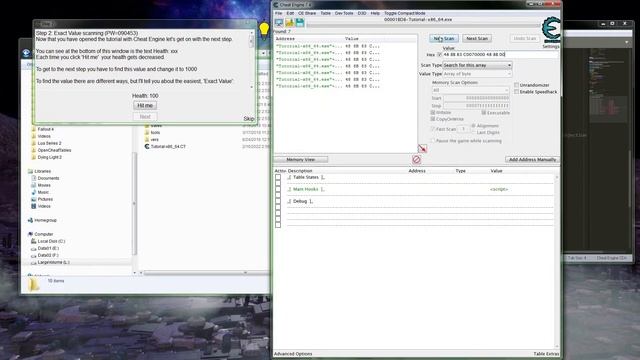This screenshot has width=640, height=360.
Task: Toggle Executable checkbox
Action: pos(484,112)
